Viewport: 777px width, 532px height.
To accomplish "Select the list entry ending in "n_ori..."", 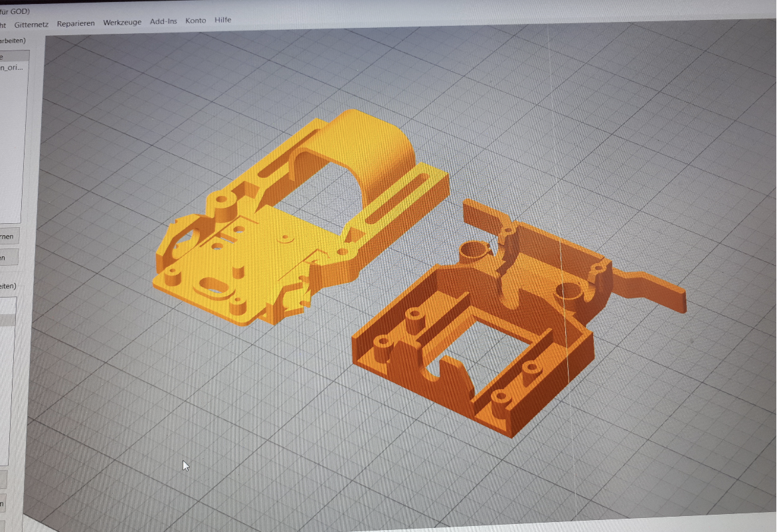I will [12, 68].
